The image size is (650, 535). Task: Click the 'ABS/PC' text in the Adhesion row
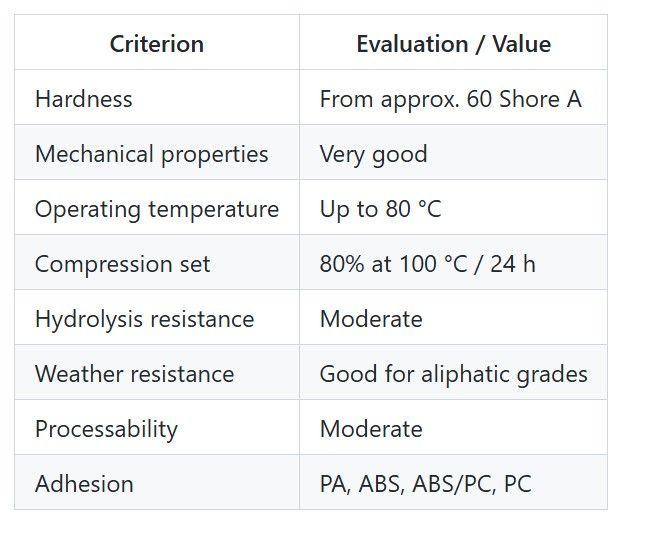coord(455,484)
